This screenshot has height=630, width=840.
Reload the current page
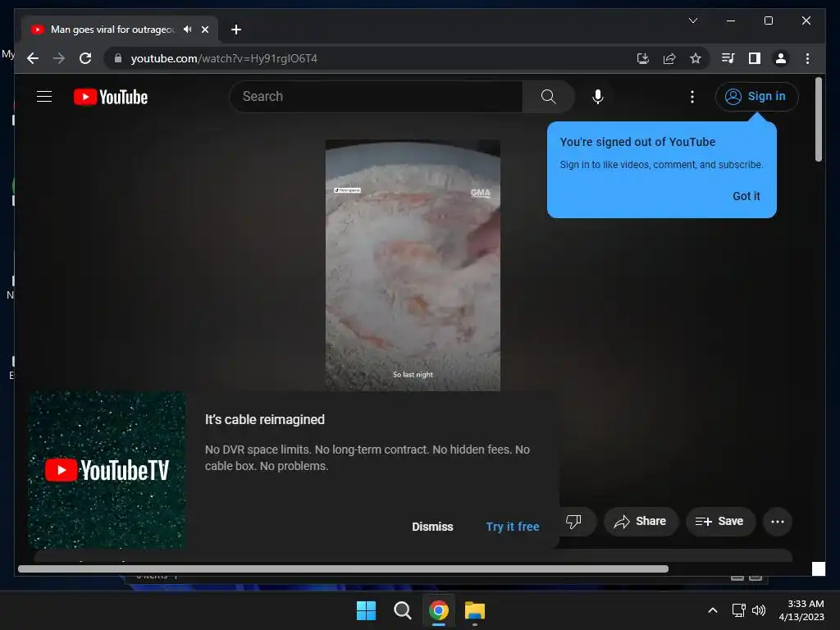pyautogui.click(x=85, y=58)
